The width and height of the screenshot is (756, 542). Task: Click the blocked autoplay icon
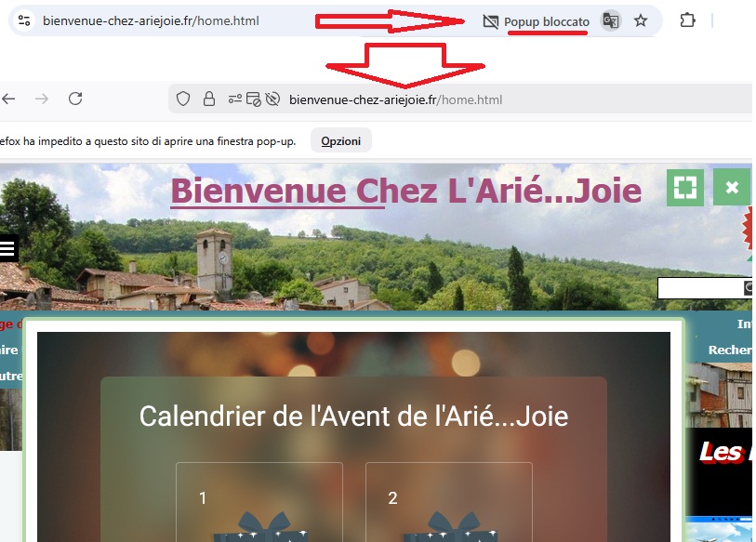coord(272,99)
